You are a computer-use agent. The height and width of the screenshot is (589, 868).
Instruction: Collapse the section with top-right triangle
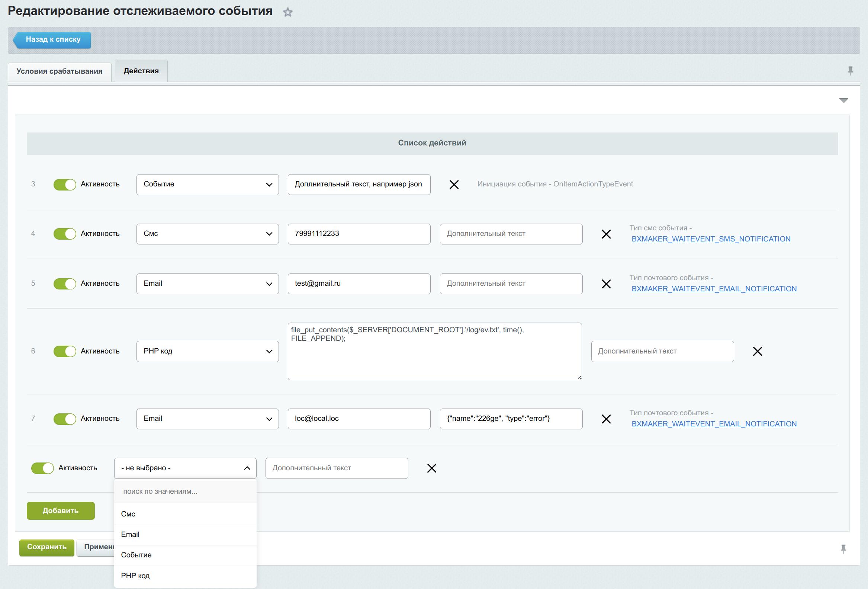843,100
